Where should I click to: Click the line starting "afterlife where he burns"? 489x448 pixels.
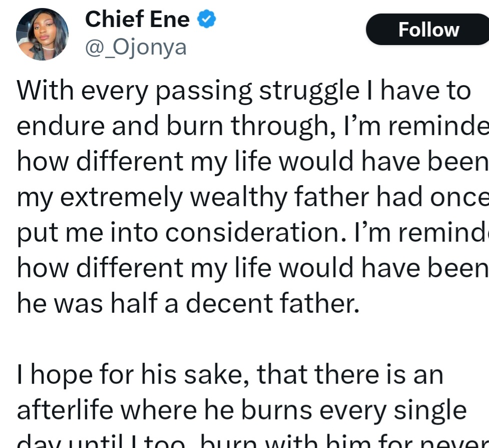[x=242, y=410]
